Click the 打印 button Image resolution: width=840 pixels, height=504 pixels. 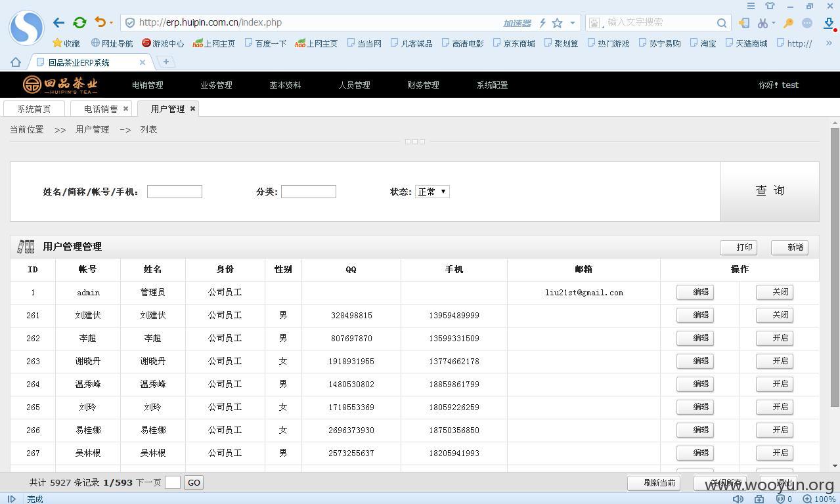738,247
